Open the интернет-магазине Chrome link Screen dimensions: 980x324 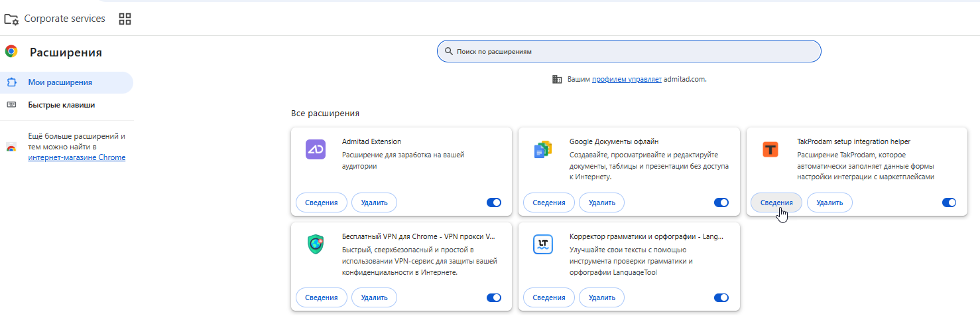pyautogui.click(x=76, y=157)
